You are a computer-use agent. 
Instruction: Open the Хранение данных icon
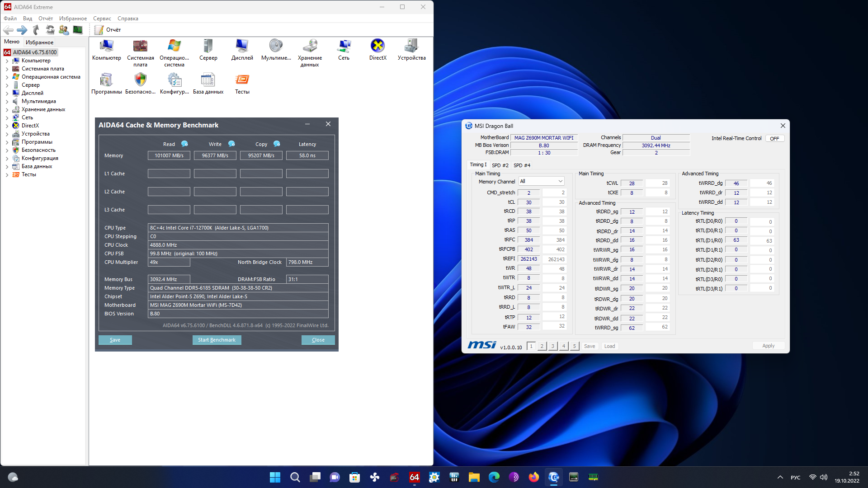[x=310, y=47]
